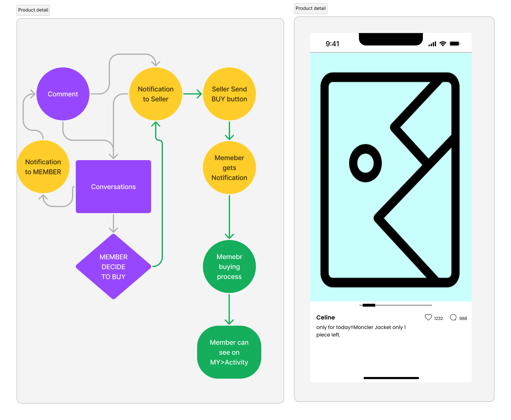Click the Seller Send BUY button node

click(x=229, y=94)
